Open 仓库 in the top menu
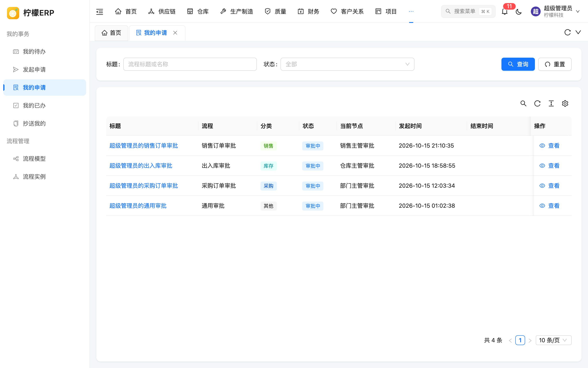The width and height of the screenshot is (588, 368). tap(198, 11)
